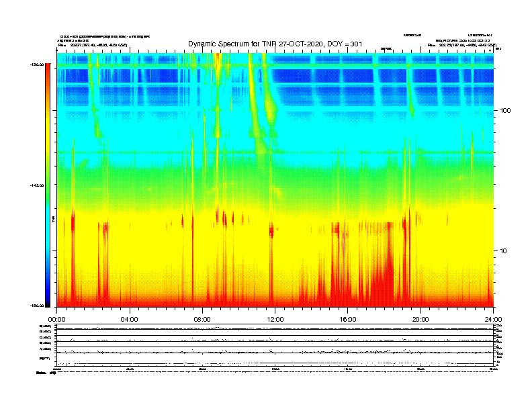Click the 12:00 time axis label
532x411 pixels.
pos(275,320)
